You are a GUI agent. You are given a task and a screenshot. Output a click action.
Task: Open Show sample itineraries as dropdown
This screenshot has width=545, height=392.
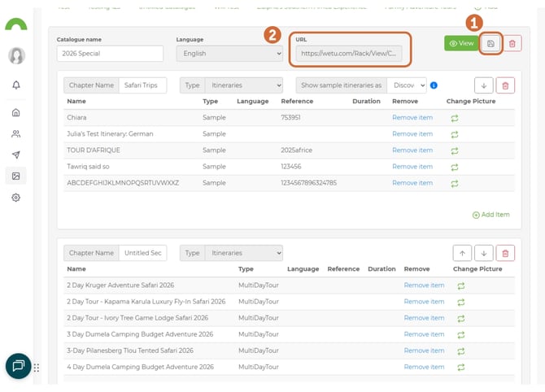(407, 85)
